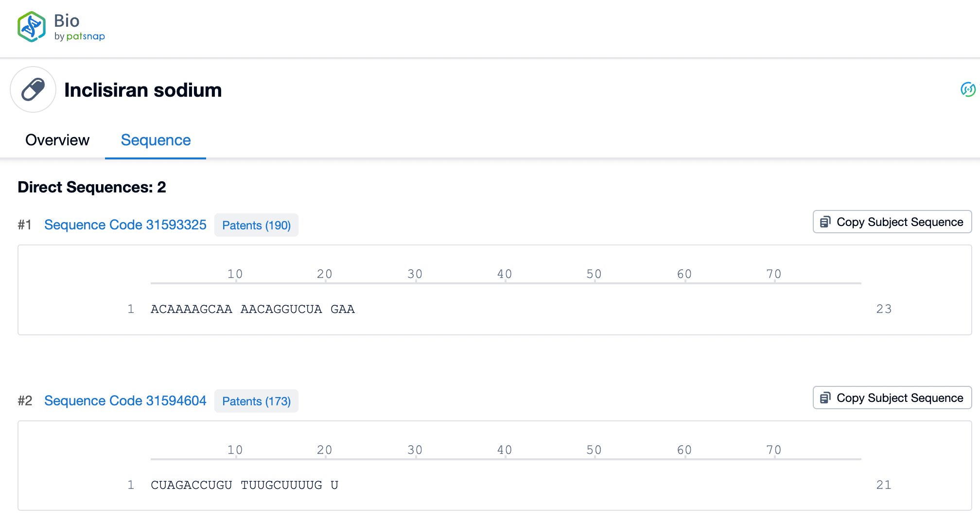Click the Bio by Patsnap DNA logo
Screen dimensions: 980x520
pos(32,27)
